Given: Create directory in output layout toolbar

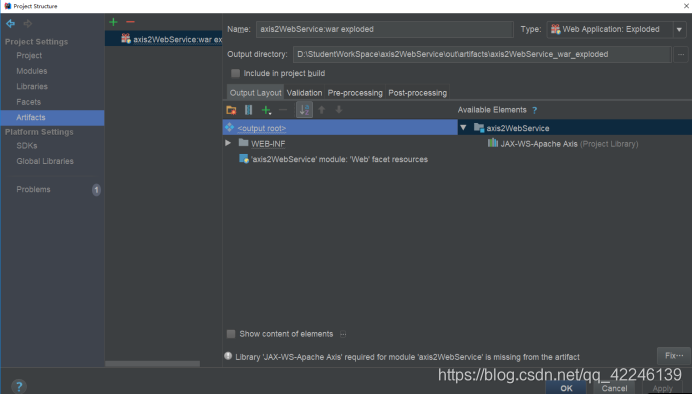Looking at the screenshot, I should point(231,110).
